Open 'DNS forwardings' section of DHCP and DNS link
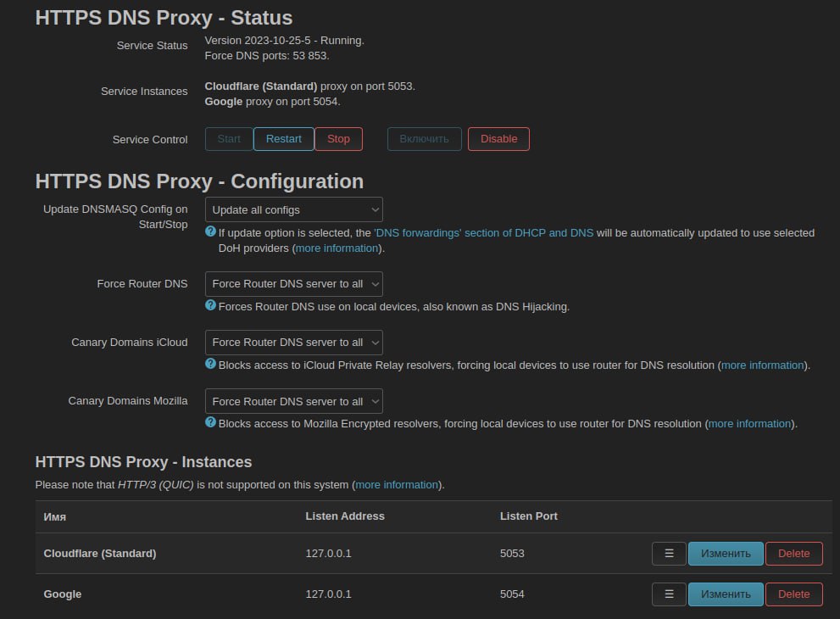This screenshot has height=619, width=840. [x=484, y=233]
